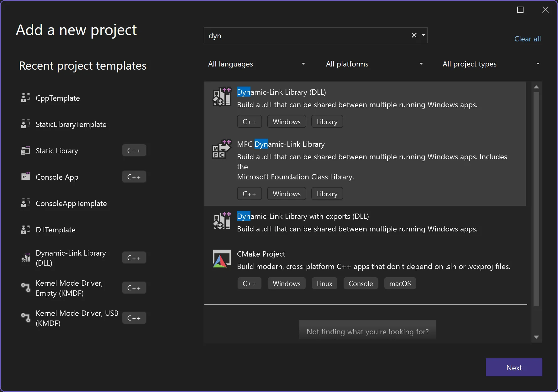
Task: Open the All platforms filter dropdown
Action: 375,64
